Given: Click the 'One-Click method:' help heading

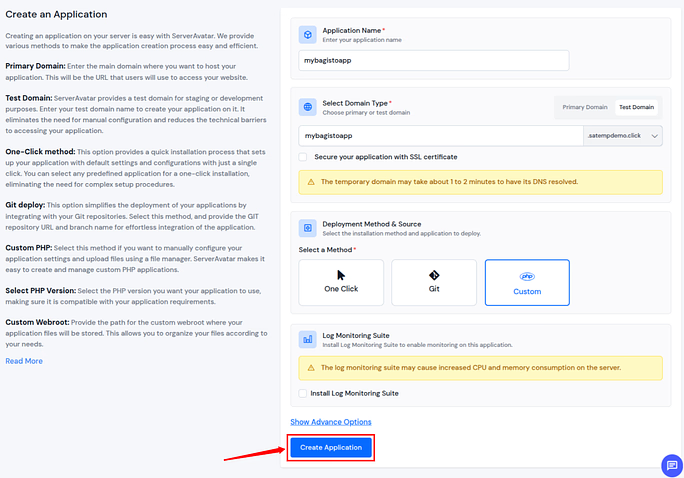Looking at the screenshot, I should (x=40, y=152).
